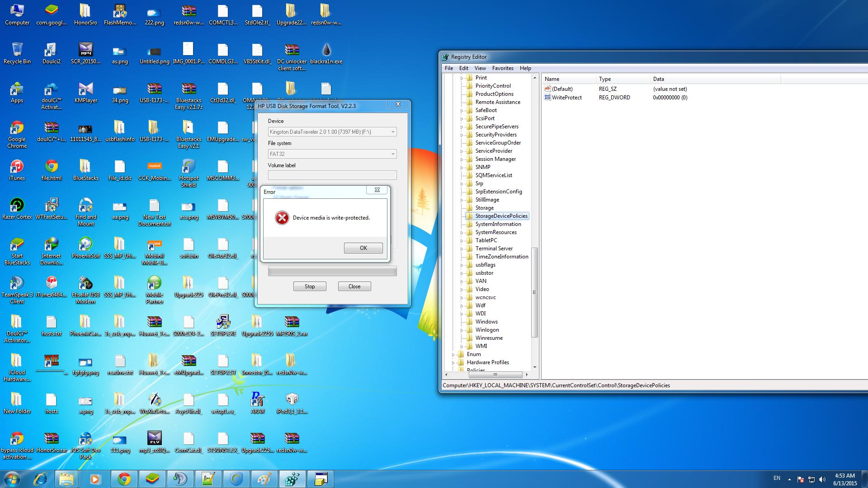Click the registry tree vertical scrollbar
The image size is (868, 488).
535,292
